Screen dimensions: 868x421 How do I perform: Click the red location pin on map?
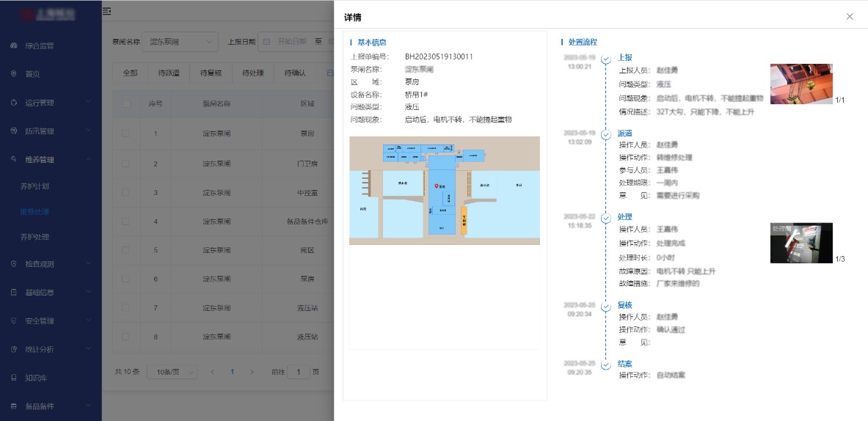click(x=437, y=188)
